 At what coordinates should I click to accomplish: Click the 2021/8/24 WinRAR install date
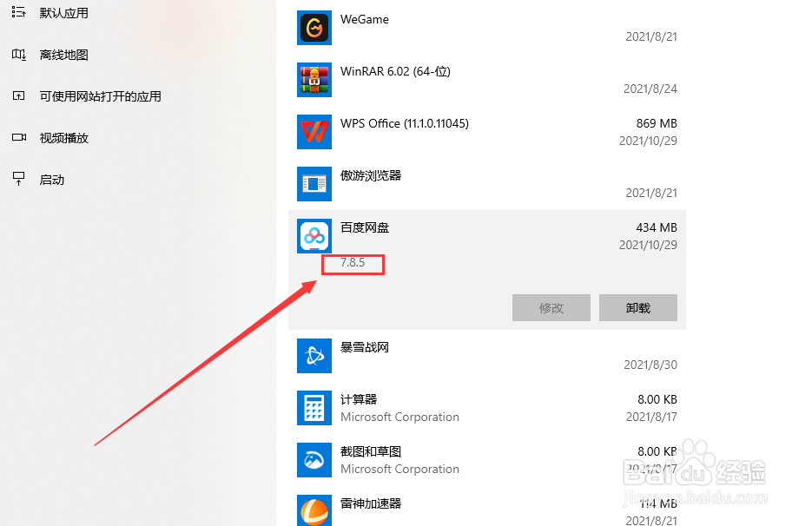(x=650, y=89)
